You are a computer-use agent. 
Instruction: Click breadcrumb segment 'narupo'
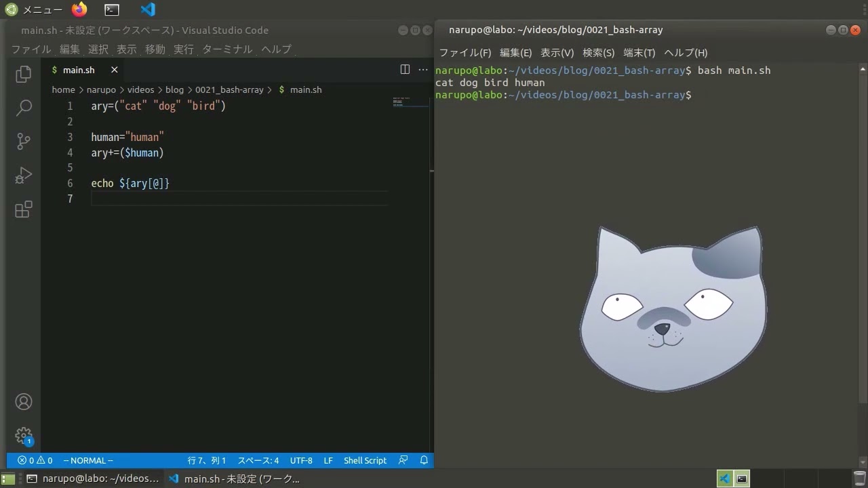tap(101, 89)
